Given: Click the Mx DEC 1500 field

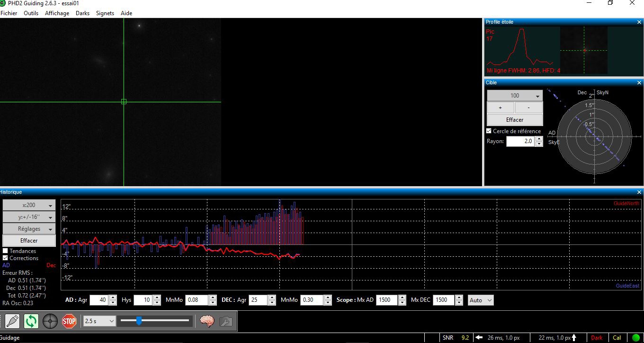Looking at the screenshot, I should coord(444,300).
